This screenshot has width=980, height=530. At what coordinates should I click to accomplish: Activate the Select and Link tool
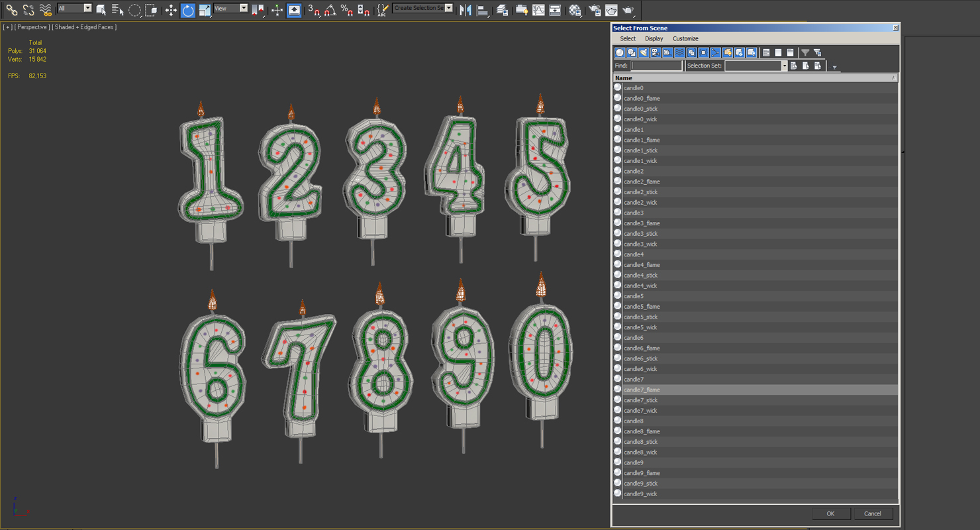pos(11,9)
